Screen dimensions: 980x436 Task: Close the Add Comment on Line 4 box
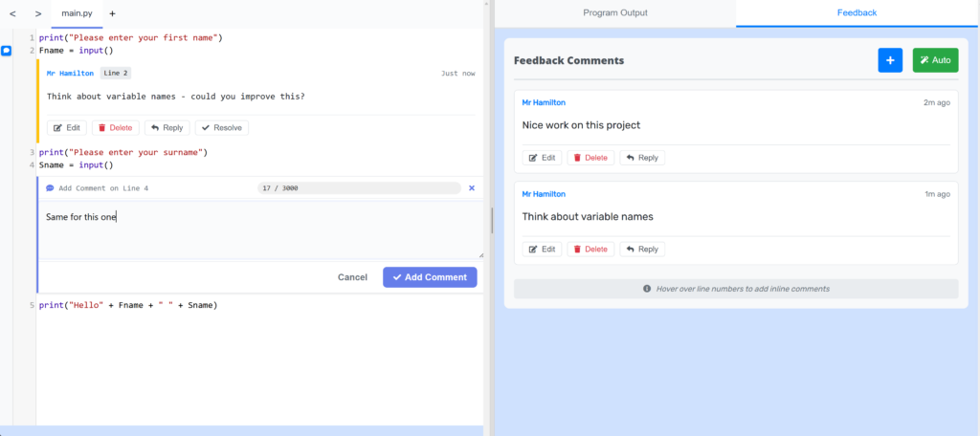tap(471, 188)
